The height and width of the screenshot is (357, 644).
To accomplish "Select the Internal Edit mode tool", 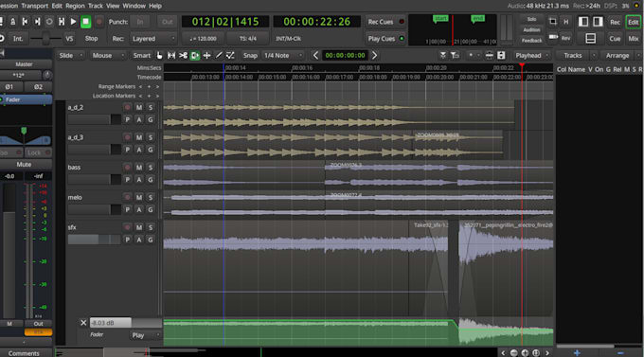I will click(231, 56).
